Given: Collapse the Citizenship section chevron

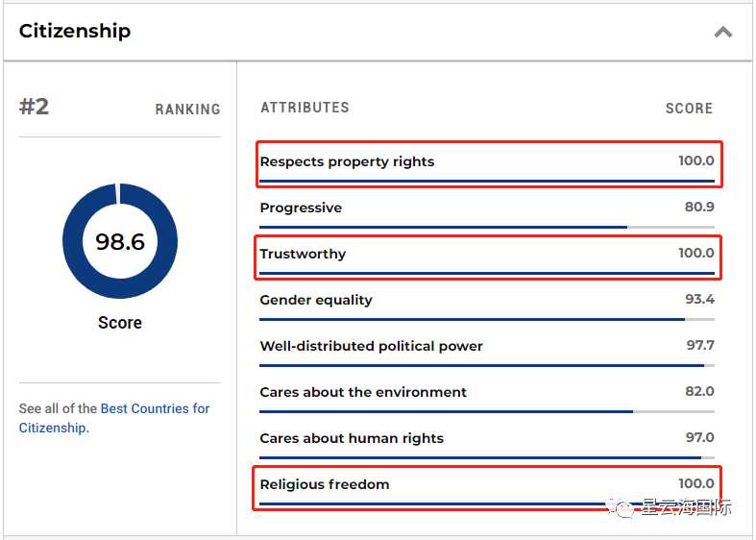Looking at the screenshot, I should coord(722,32).
